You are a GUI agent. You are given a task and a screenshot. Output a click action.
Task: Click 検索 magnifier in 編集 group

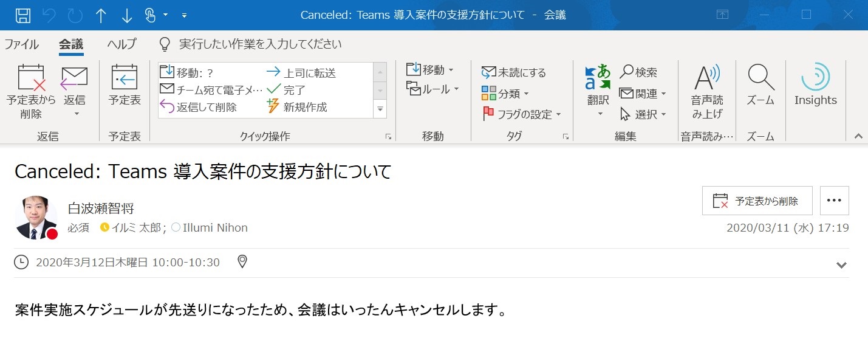pyautogui.click(x=638, y=72)
